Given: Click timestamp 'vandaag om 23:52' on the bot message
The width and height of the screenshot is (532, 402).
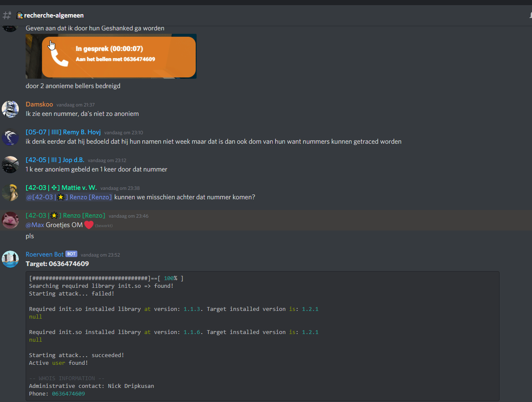Looking at the screenshot, I should coord(100,255).
